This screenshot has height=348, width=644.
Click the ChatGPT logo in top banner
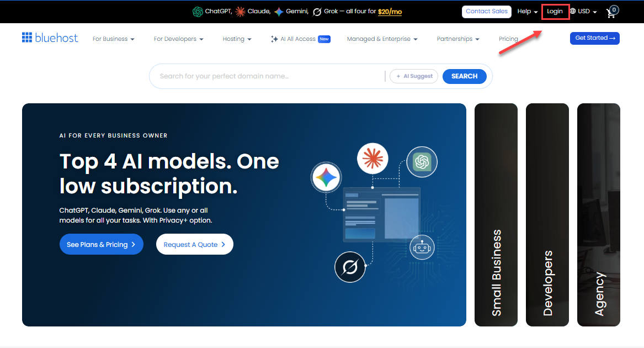tap(198, 12)
